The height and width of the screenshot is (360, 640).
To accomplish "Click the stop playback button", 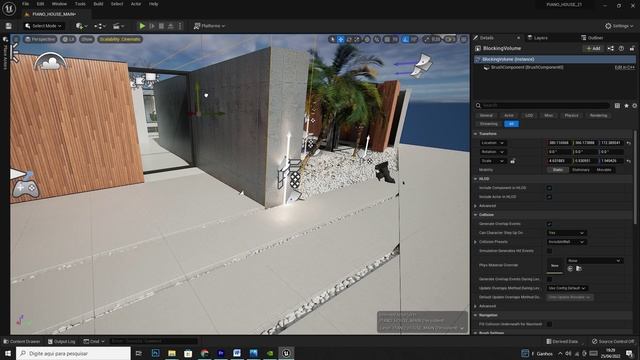I will pyautogui.click(x=161, y=26).
